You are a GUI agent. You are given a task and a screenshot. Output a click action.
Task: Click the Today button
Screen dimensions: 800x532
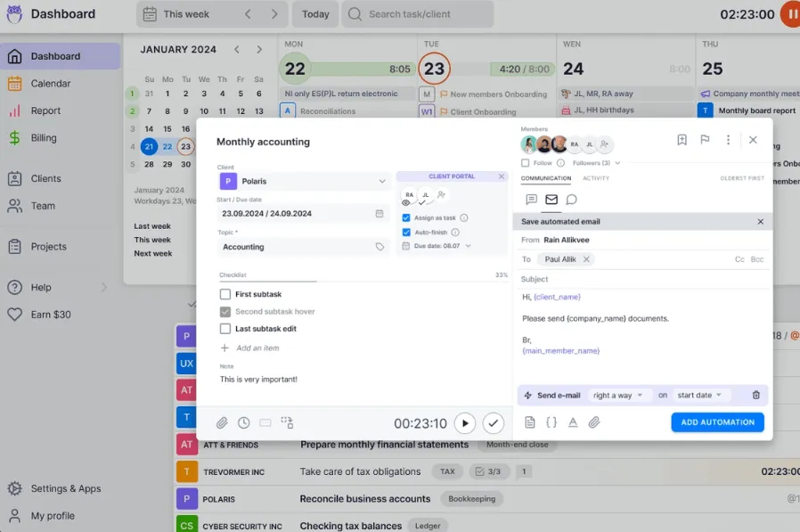(315, 14)
